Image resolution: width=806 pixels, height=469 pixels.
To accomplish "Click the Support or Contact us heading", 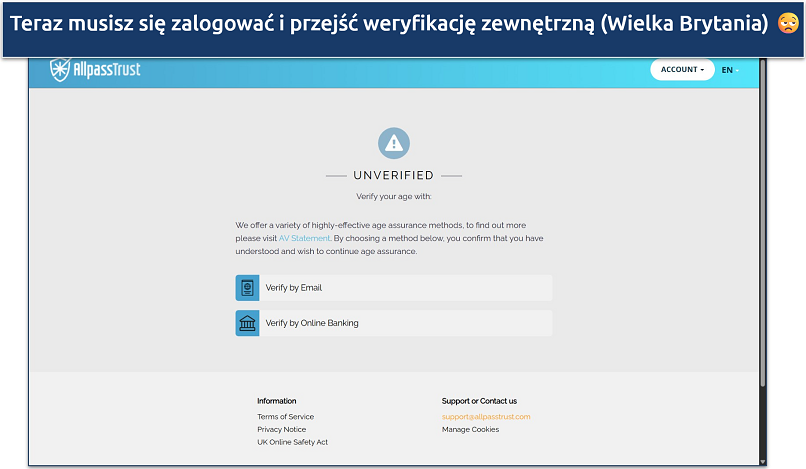I will [x=479, y=401].
